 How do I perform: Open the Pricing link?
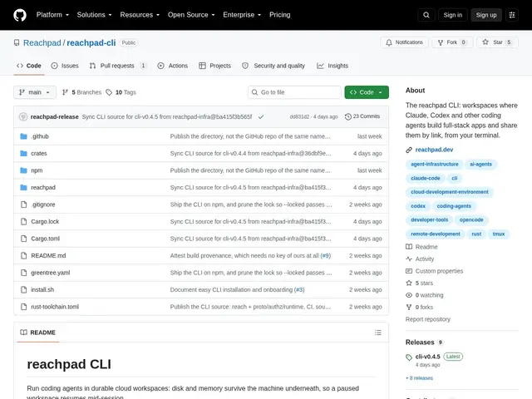(279, 15)
